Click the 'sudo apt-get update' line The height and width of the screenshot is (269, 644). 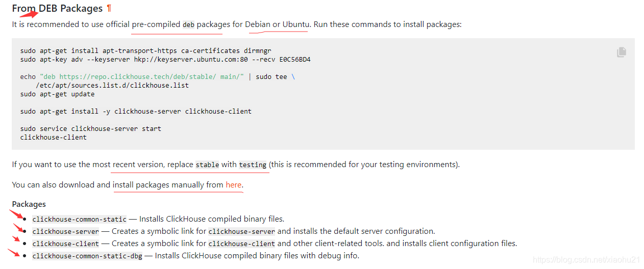click(57, 94)
